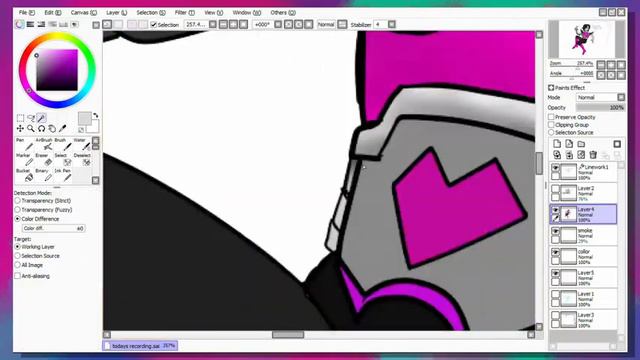Open the Window menu

pos(247,13)
